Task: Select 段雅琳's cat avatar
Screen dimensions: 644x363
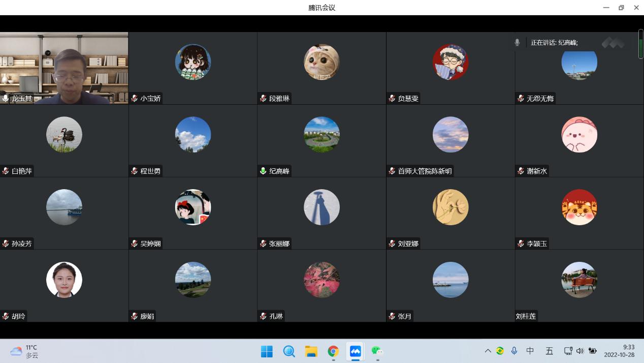Action: [321, 62]
